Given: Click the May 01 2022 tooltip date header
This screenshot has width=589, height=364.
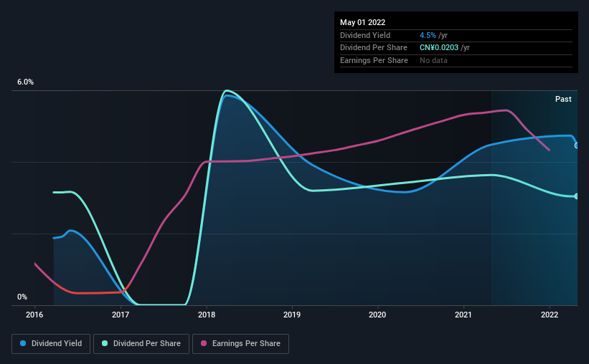Looking at the screenshot, I should (x=362, y=22).
